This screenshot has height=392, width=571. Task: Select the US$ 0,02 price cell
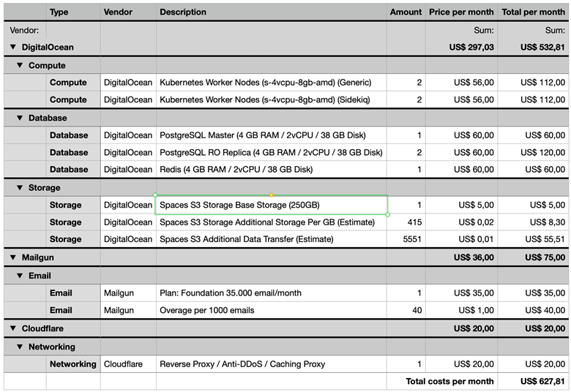461,222
